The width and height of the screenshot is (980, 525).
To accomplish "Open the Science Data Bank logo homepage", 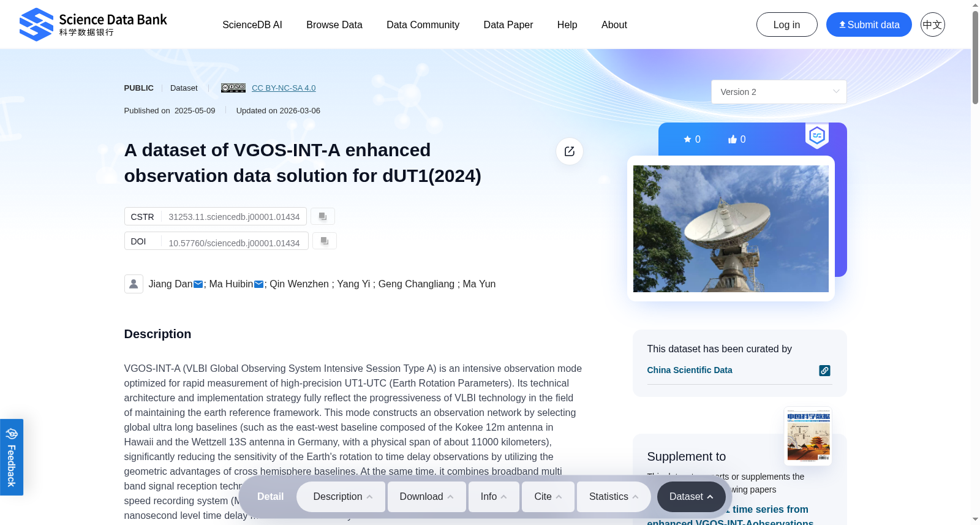I will click(x=93, y=25).
